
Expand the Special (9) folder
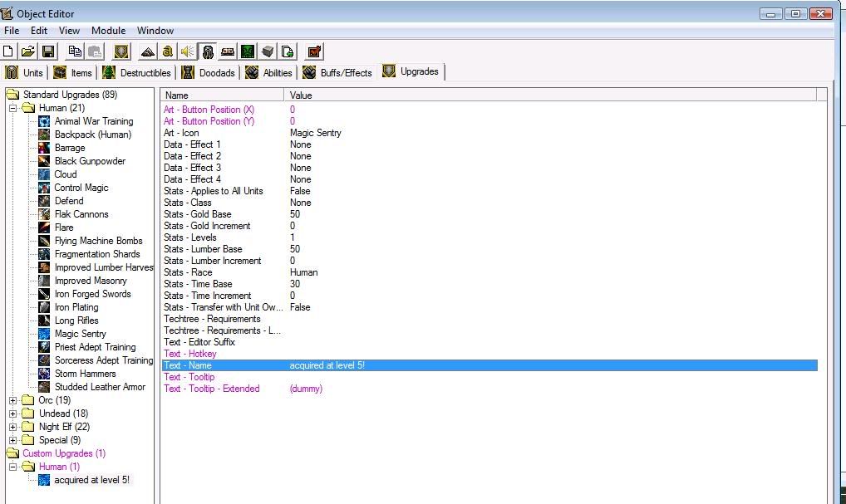[x=13, y=440]
